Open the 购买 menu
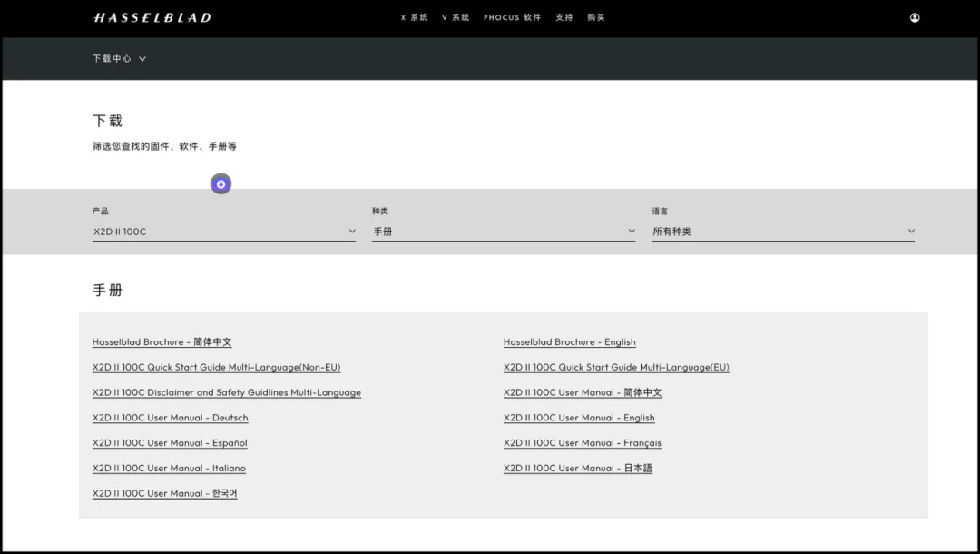Image resolution: width=980 pixels, height=554 pixels. (x=596, y=17)
